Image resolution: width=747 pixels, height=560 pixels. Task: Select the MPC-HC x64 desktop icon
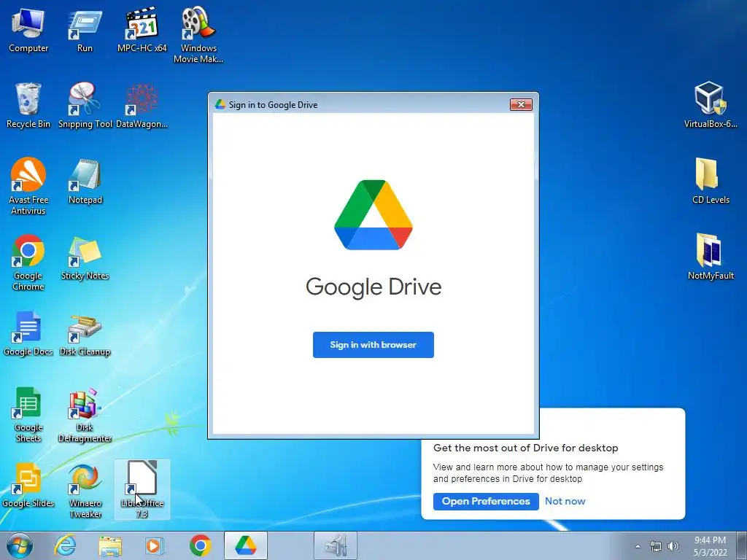click(x=142, y=30)
